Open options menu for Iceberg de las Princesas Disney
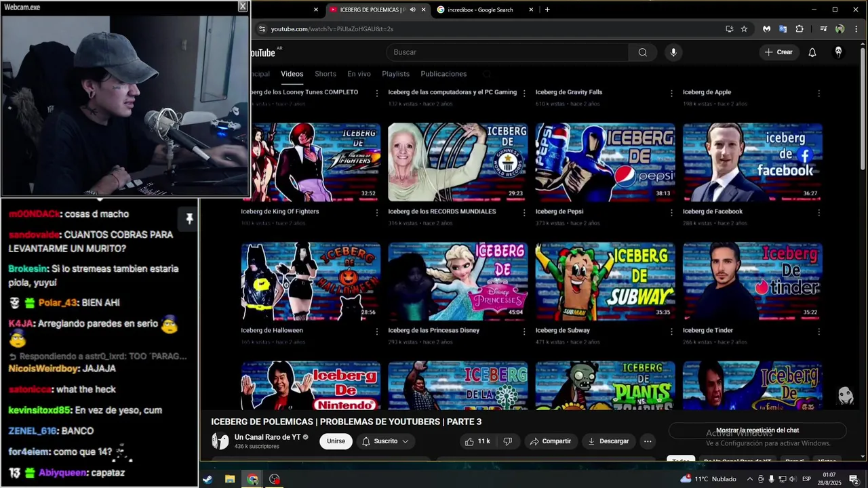This screenshot has height=488, width=868. 524,331
